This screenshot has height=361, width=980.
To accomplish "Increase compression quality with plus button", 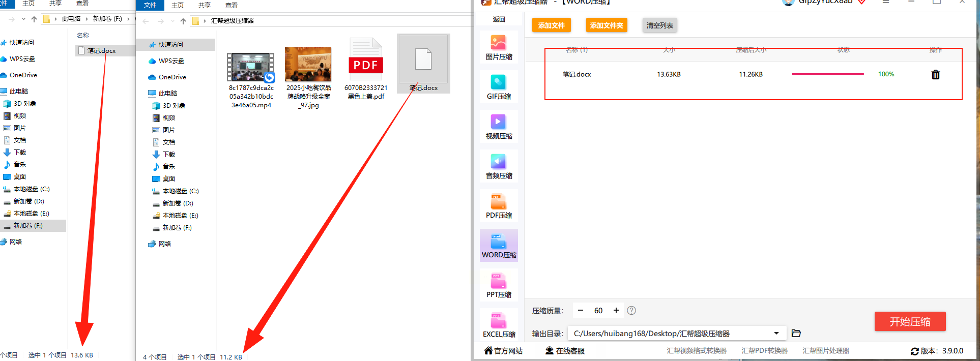I will click(616, 310).
